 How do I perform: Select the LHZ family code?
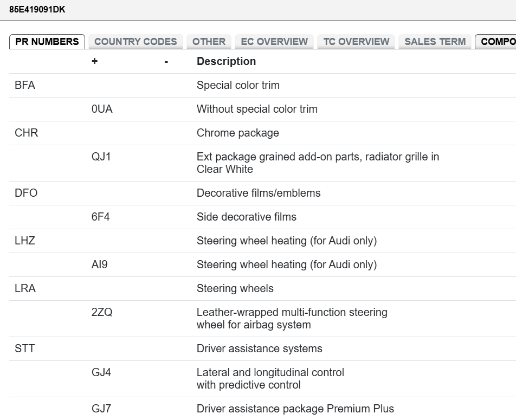coord(25,241)
